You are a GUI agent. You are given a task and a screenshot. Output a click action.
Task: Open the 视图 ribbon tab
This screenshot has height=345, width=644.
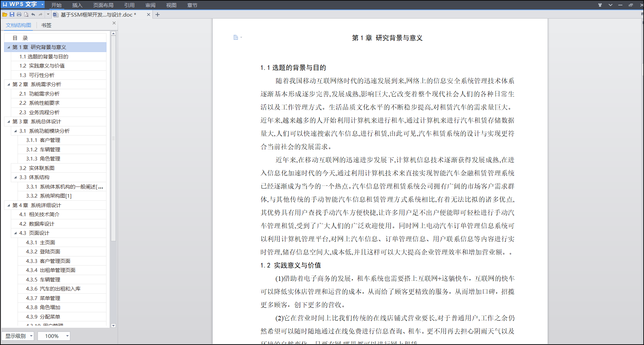(171, 5)
